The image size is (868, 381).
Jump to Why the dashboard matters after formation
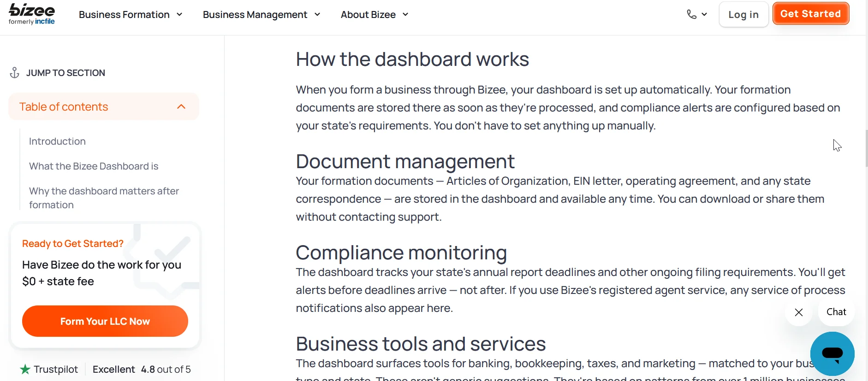(104, 198)
